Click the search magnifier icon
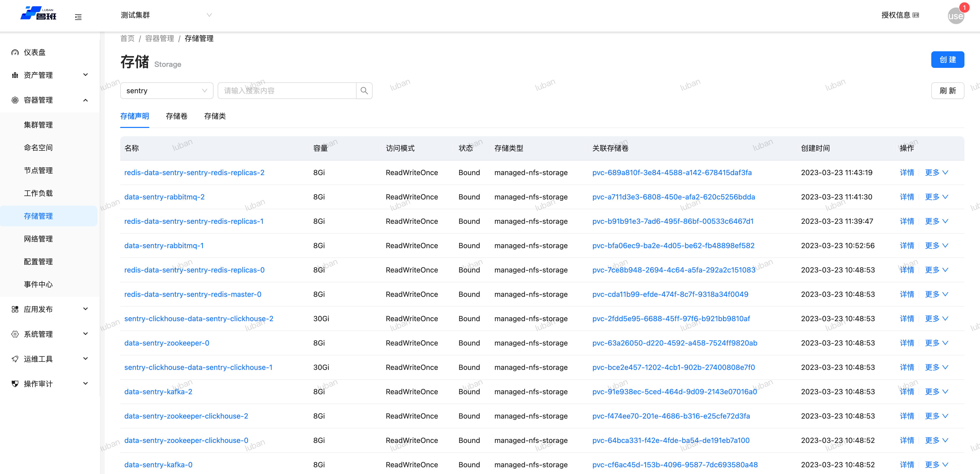The height and width of the screenshot is (474, 980). click(364, 91)
